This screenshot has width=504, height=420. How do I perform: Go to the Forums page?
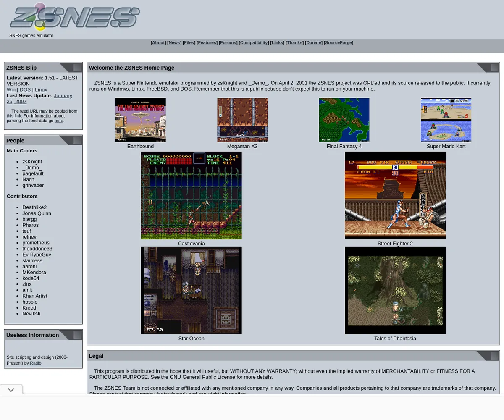(x=228, y=43)
